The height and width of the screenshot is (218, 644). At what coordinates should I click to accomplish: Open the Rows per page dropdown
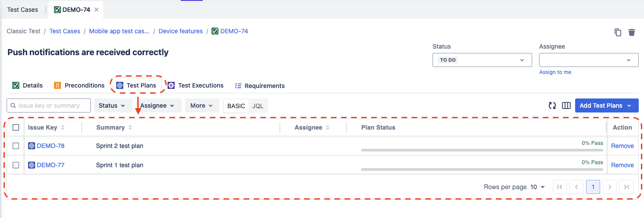(x=538, y=187)
